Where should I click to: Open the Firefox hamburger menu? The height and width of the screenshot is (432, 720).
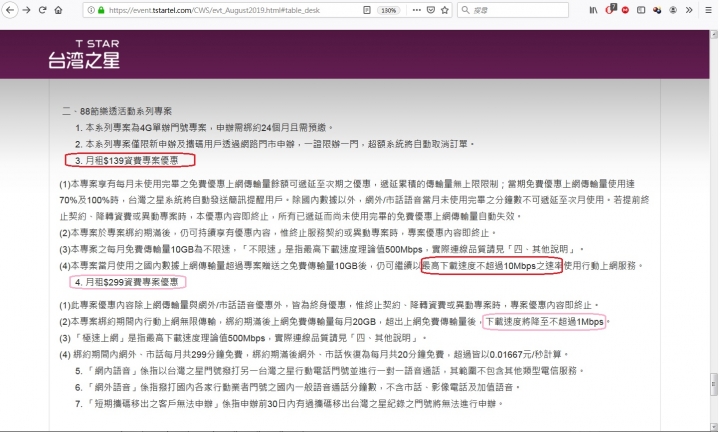709,10
